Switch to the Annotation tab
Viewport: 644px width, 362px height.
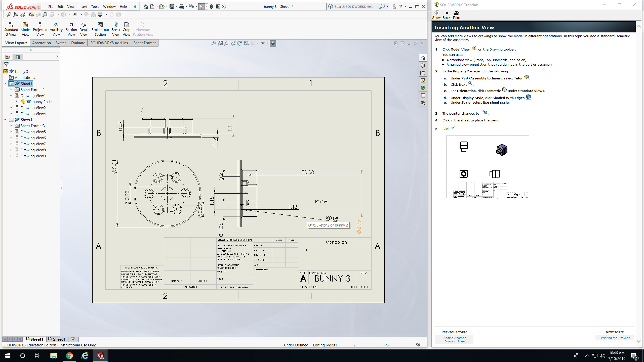click(x=41, y=43)
